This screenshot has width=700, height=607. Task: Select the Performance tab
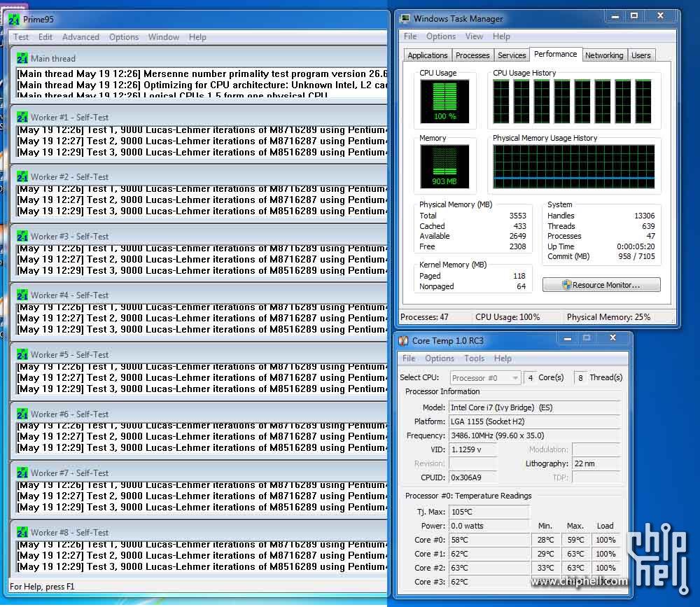click(x=555, y=54)
